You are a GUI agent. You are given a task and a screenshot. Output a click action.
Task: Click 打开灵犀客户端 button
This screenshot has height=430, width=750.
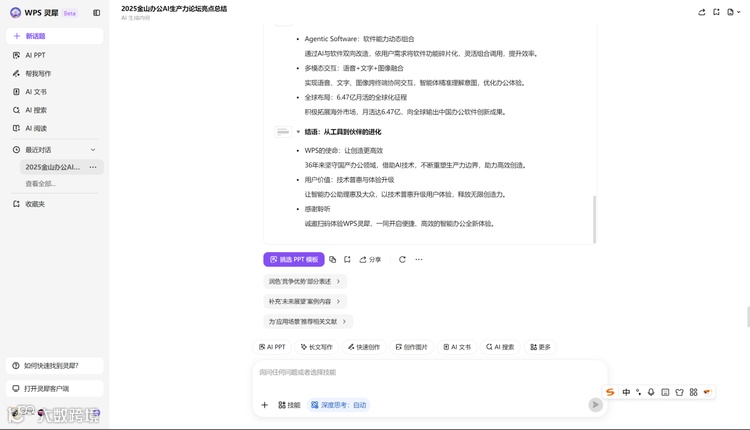55,388
